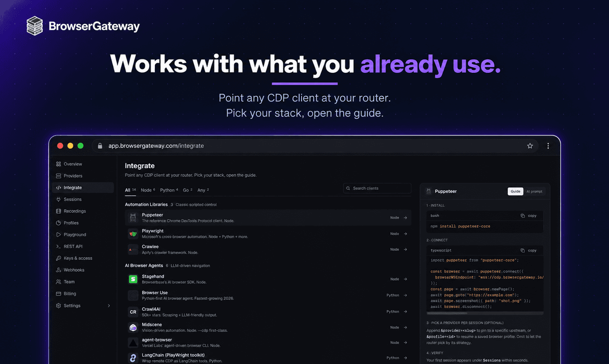The width and height of the screenshot is (609, 364).
Task: Copy the typescript connect snippet
Action: (529, 250)
